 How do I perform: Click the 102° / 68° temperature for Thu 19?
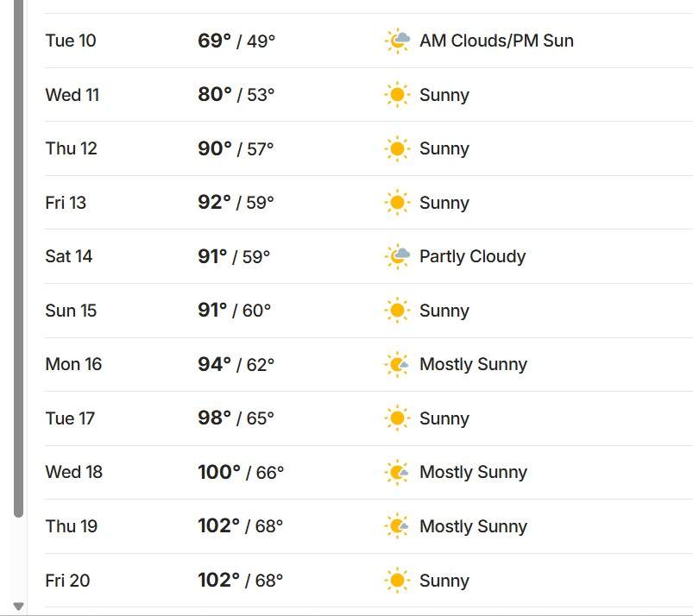point(241,526)
